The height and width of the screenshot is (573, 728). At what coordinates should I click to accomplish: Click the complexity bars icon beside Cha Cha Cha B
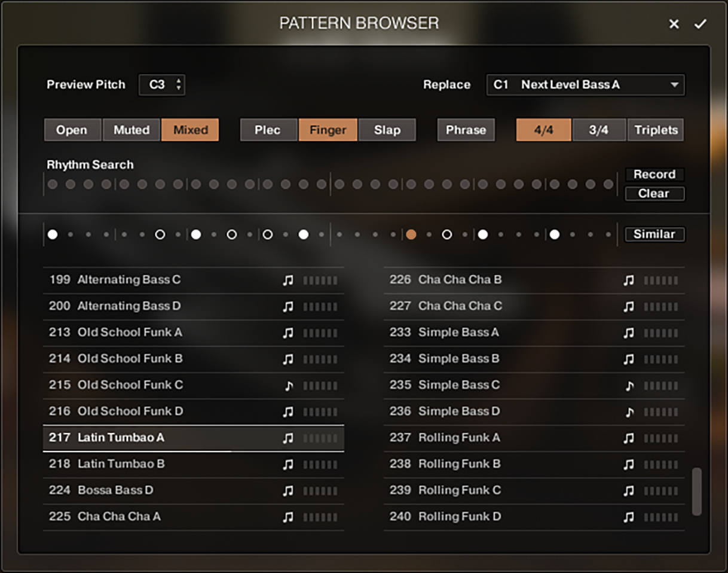(660, 280)
